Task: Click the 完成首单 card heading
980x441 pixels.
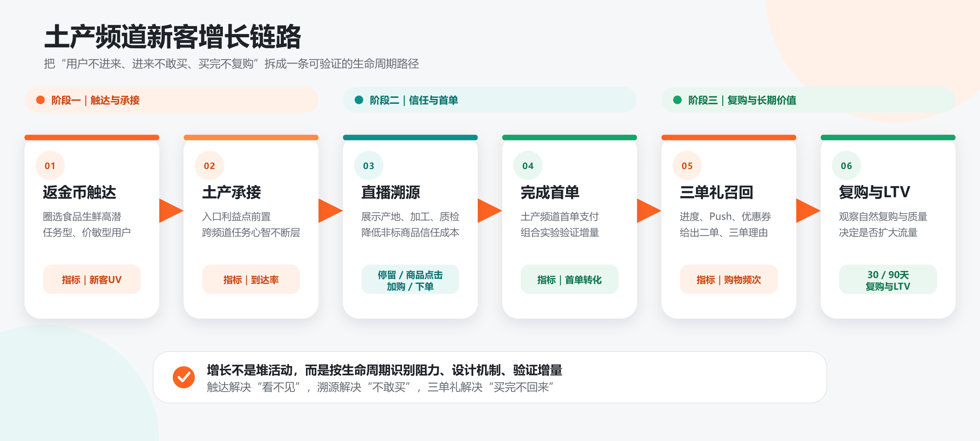Action: tap(550, 192)
